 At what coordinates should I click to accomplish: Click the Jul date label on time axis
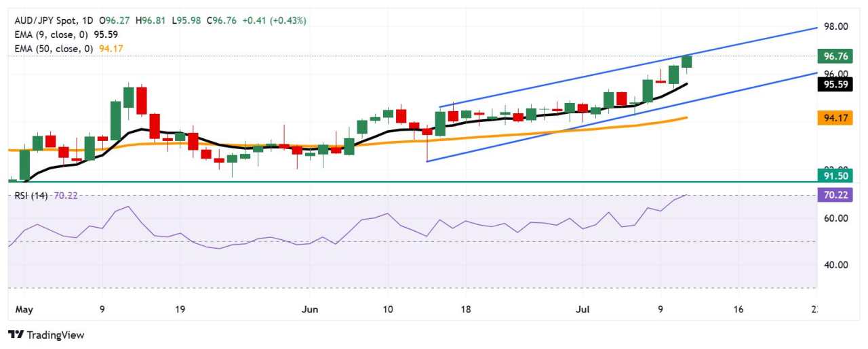(x=583, y=310)
